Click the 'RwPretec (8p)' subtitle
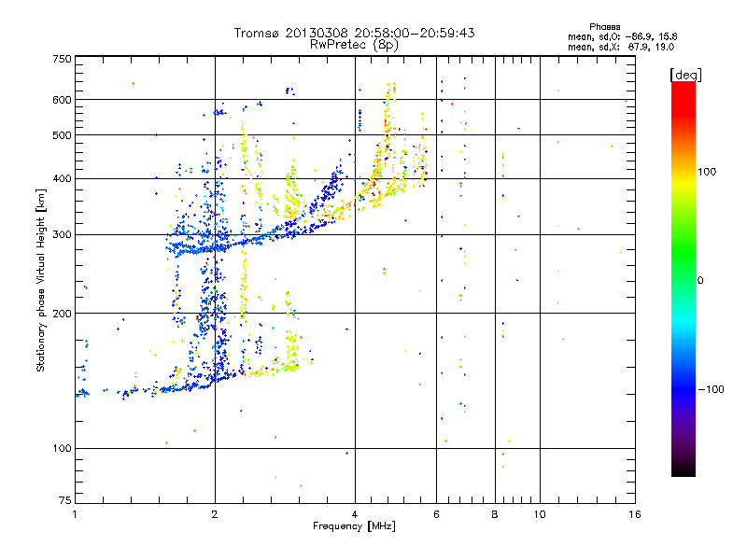 (x=354, y=45)
